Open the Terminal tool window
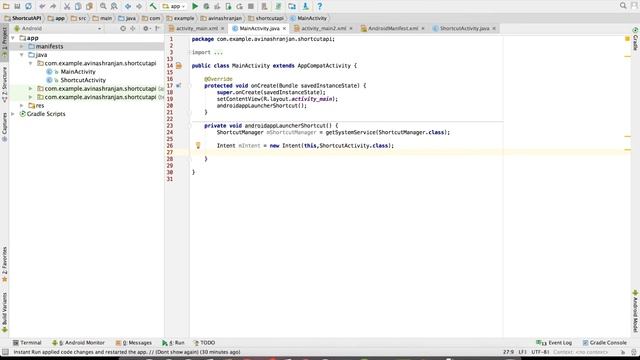 pyautogui.click(x=27, y=343)
